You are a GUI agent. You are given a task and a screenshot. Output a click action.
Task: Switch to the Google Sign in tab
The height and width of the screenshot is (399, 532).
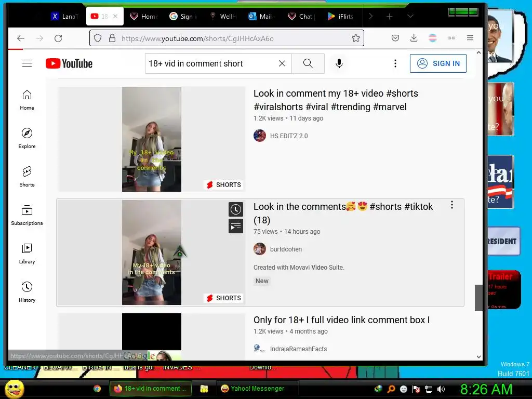click(x=183, y=16)
